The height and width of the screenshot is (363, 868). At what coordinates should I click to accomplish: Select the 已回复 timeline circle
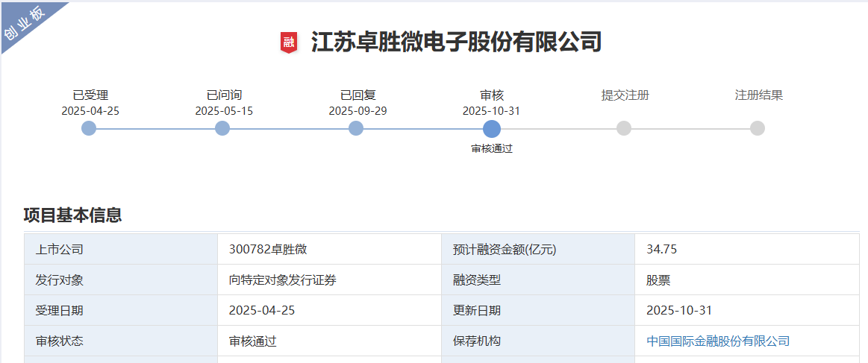[x=356, y=128]
